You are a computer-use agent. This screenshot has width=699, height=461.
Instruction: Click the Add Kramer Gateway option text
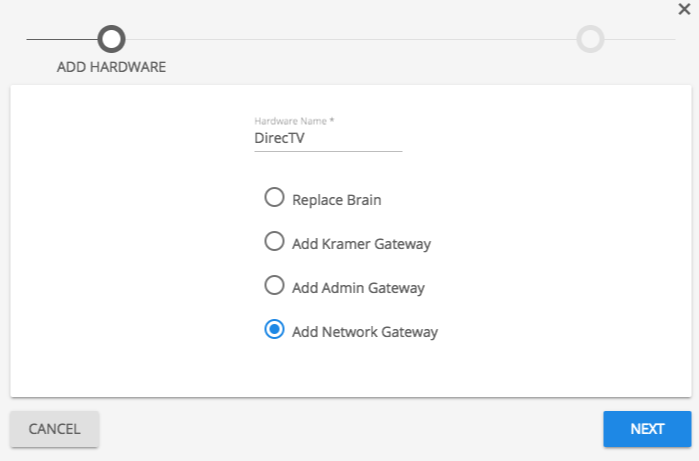tap(361, 243)
